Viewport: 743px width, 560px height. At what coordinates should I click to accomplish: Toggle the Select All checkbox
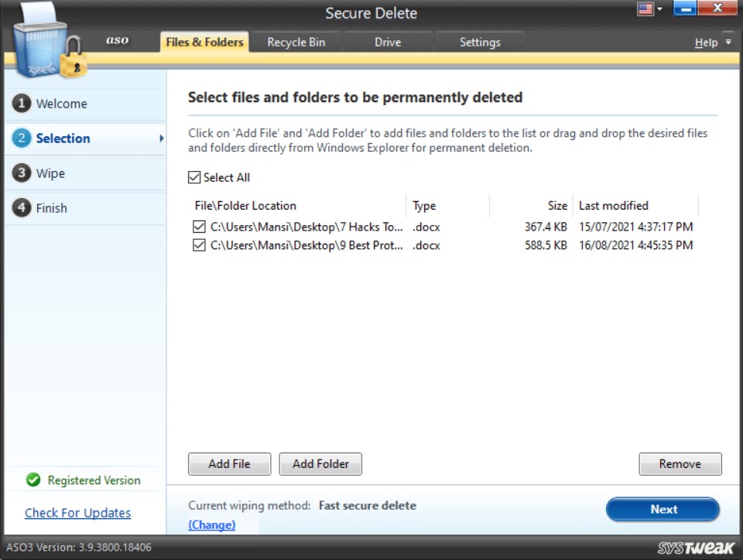click(x=194, y=178)
